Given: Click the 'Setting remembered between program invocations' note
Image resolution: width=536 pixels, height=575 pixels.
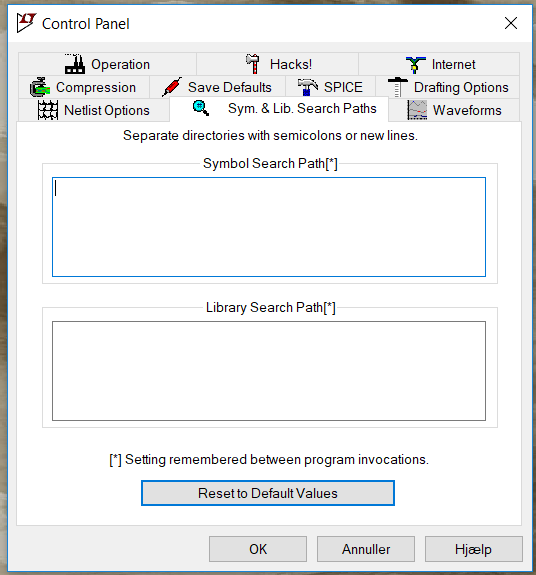Looking at the screenshot, I should 269,459.
